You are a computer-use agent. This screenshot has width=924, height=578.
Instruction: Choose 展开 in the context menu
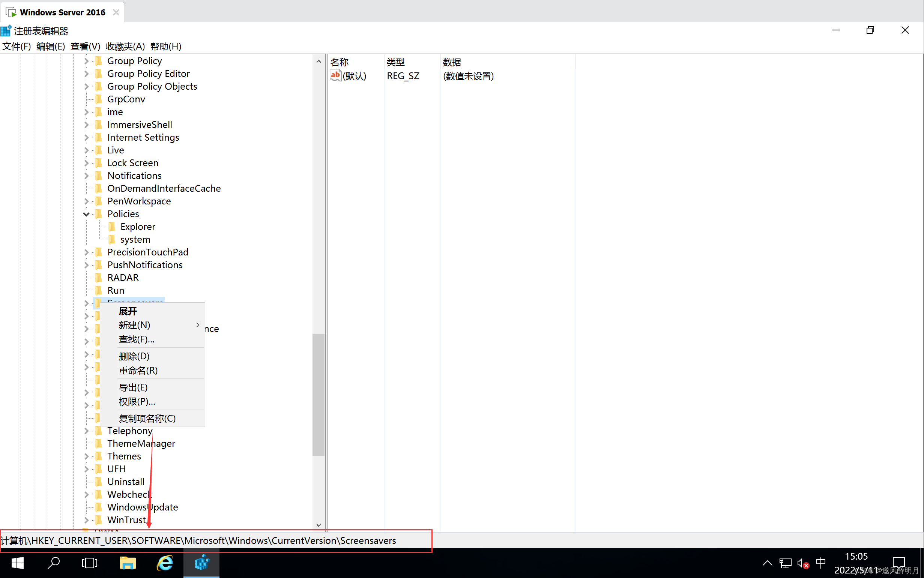(x=152, y=311)
